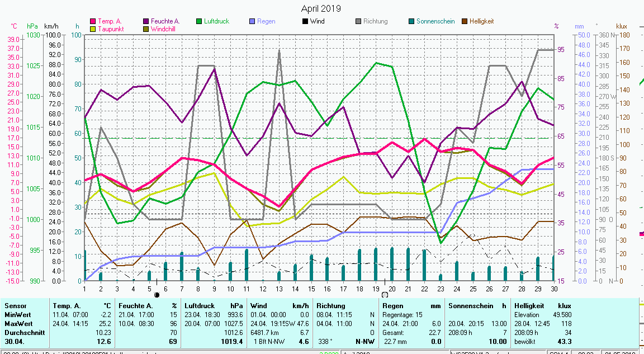
Task: Click the Sonnenschein teal legend square
Action: point(411,22)
